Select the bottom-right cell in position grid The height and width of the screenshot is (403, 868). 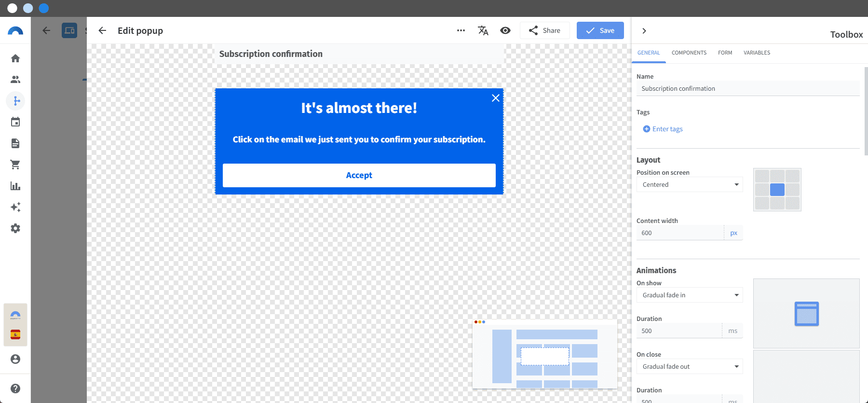click(792, 203)
